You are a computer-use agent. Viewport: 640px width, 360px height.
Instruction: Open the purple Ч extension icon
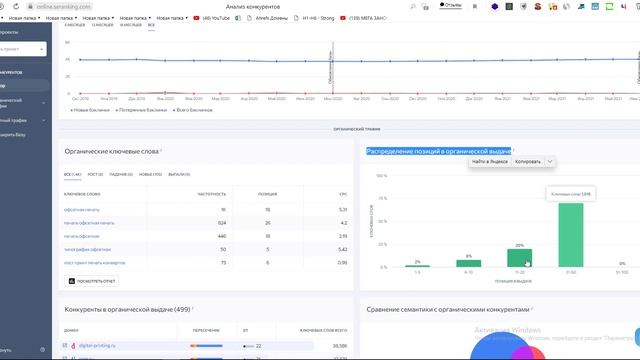point(624,7)
